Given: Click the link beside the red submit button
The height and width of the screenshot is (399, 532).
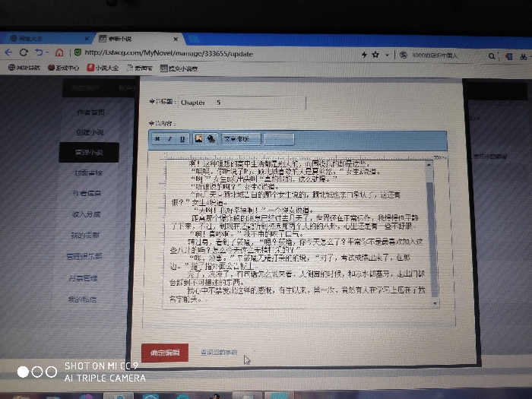Looking at the screenshot, I should (219, 353).
